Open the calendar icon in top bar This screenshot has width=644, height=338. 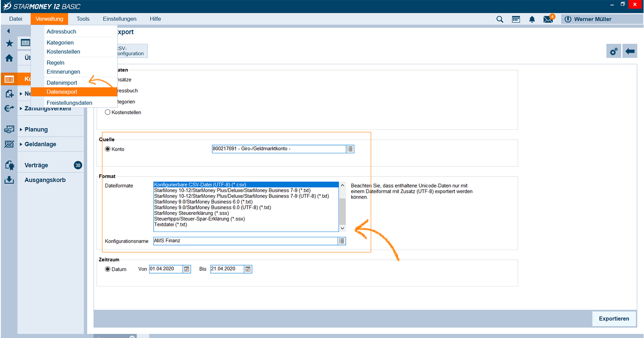pyautogui.click(x=516, y=19)
